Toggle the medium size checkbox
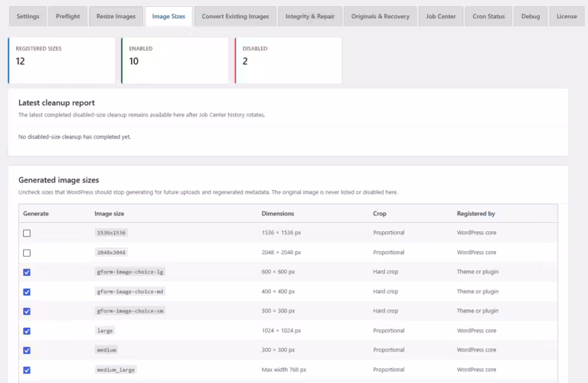 (27, 350)
